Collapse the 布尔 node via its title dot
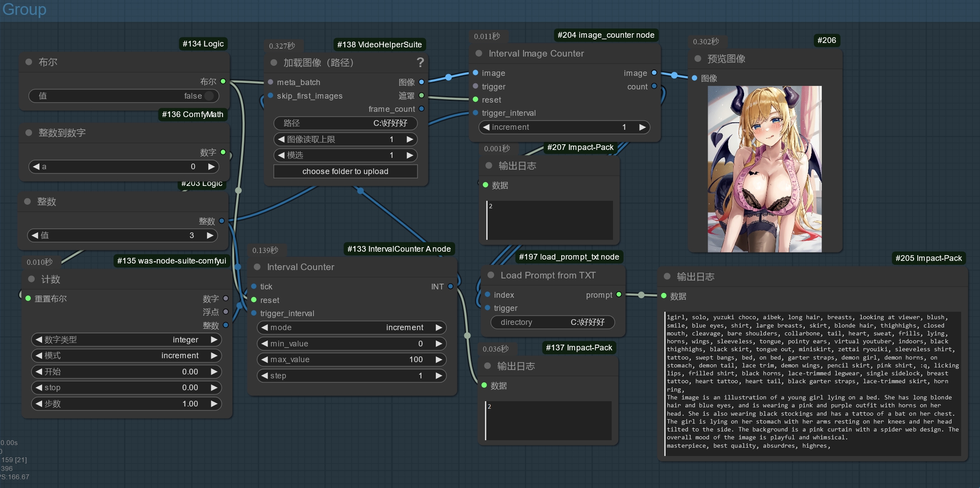Viewport: 980px width, 488px height. click(29, 62)
